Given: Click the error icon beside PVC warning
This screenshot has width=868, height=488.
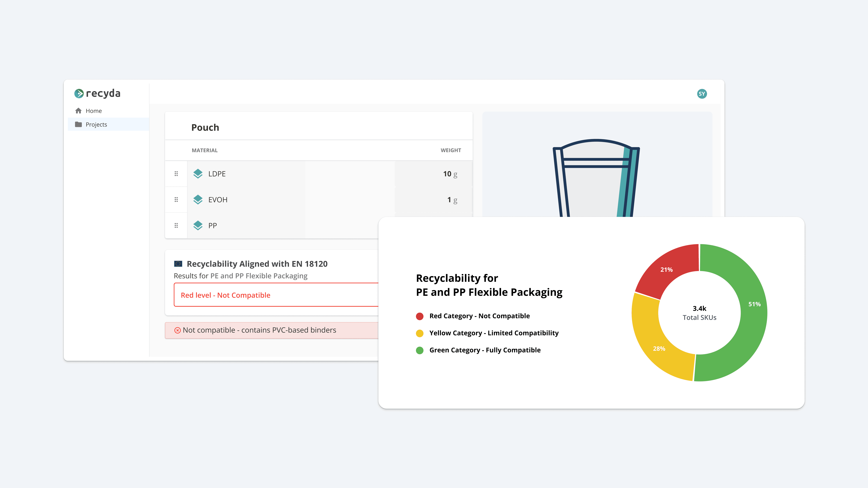Looking at the screenshot, I should [178, 330].
